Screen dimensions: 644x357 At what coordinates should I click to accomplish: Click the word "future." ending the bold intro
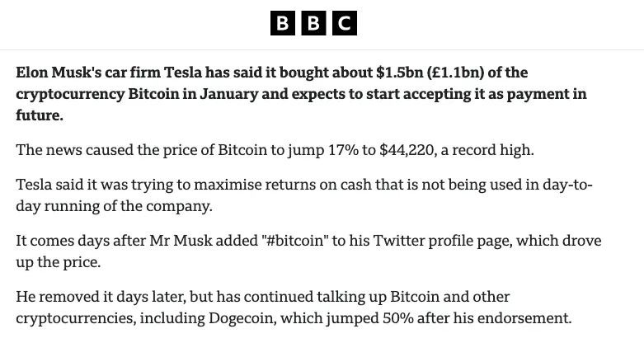(40, 115)
